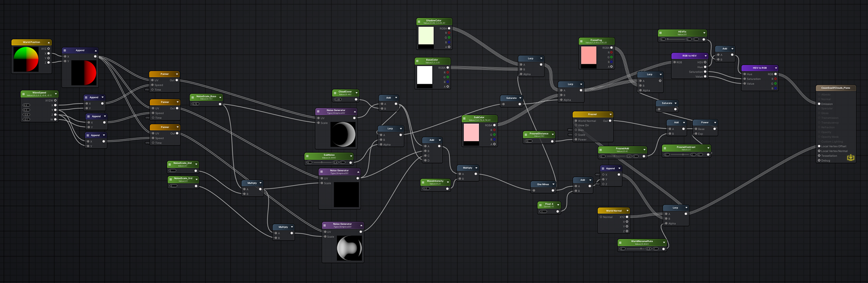Click the Float 4 node hamburger icon
868x283 pixels.
pos(541,205)
